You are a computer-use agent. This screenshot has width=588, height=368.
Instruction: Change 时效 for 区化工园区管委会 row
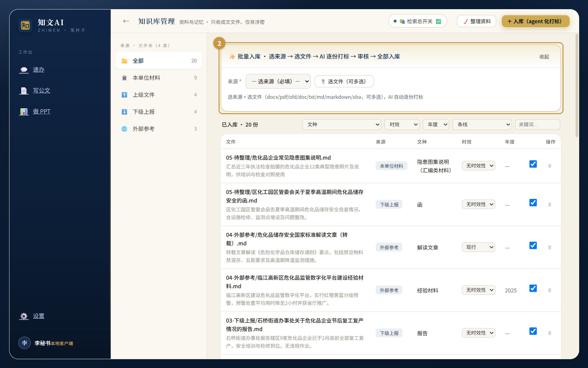click(479, 204)
